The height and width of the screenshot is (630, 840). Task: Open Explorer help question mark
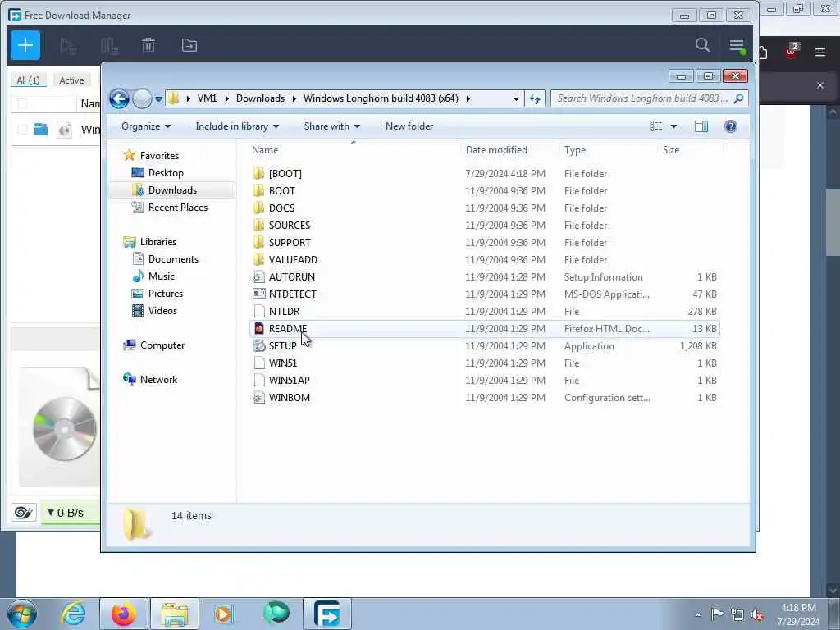tap(731, 126)
